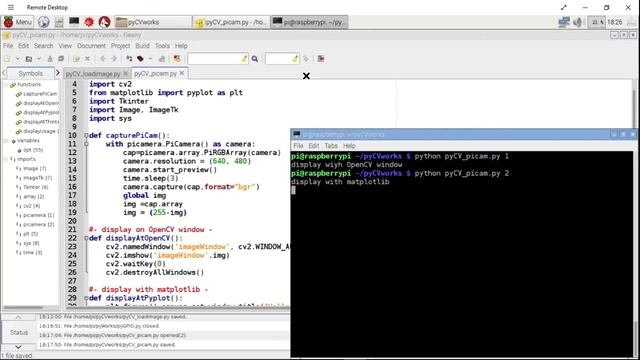
Task: Click the Geany editor vertical scrollbar
Action: pyautogui.click(x=635, y=104)
